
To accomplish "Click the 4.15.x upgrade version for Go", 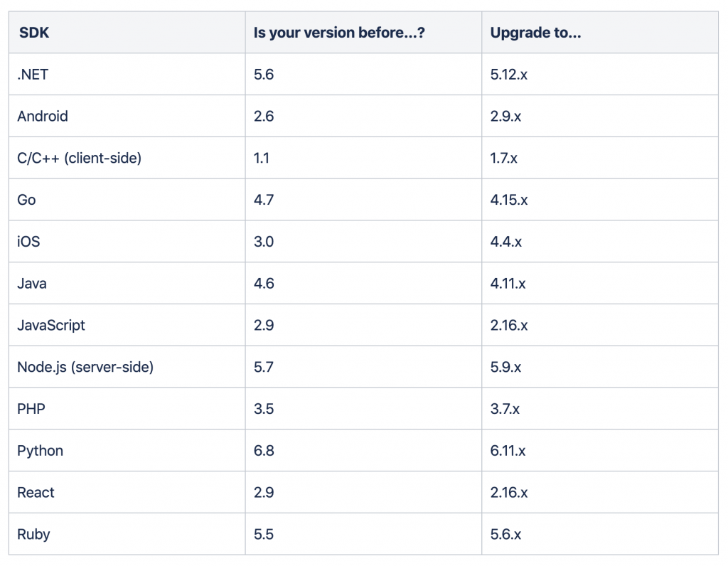I will pyautogui.click(x=508, y=200).
